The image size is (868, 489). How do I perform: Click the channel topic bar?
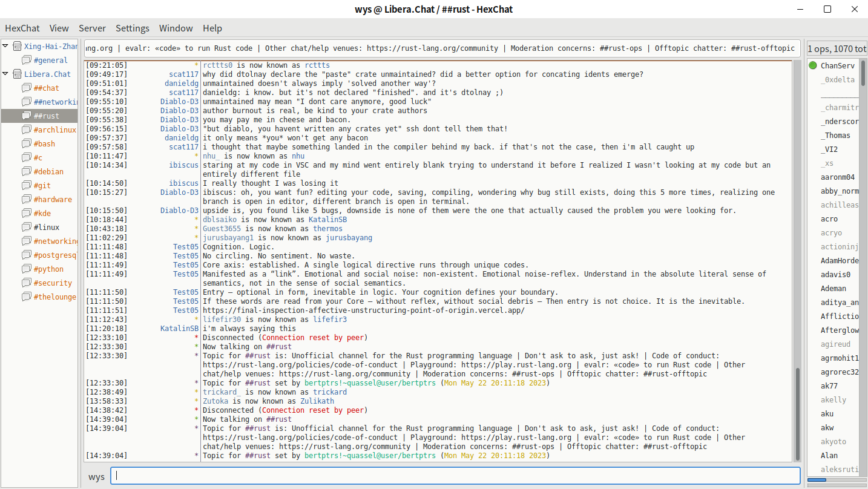point(443,48)
